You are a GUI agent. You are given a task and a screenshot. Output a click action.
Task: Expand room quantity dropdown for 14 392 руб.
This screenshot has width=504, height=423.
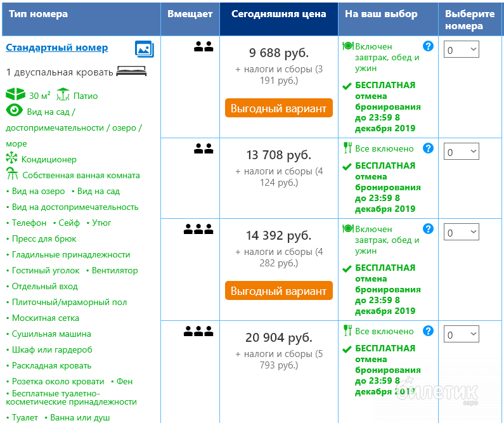pyautogui.click(x=461, y=232)
